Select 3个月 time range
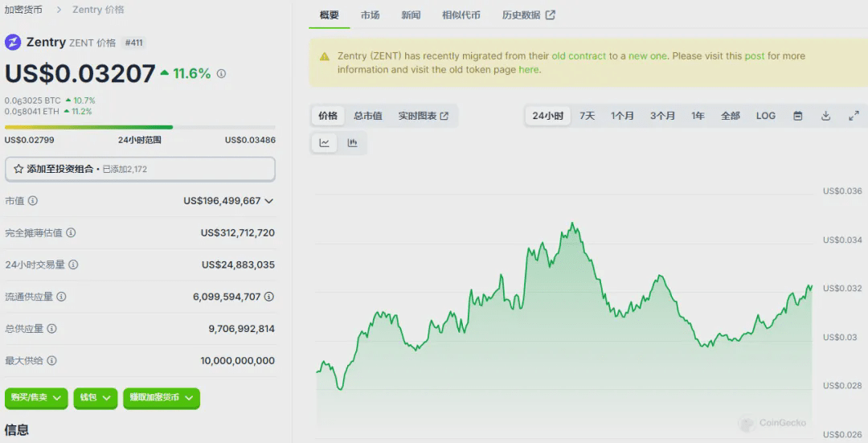This screenshot has height=443, width=868. (662, 116)
